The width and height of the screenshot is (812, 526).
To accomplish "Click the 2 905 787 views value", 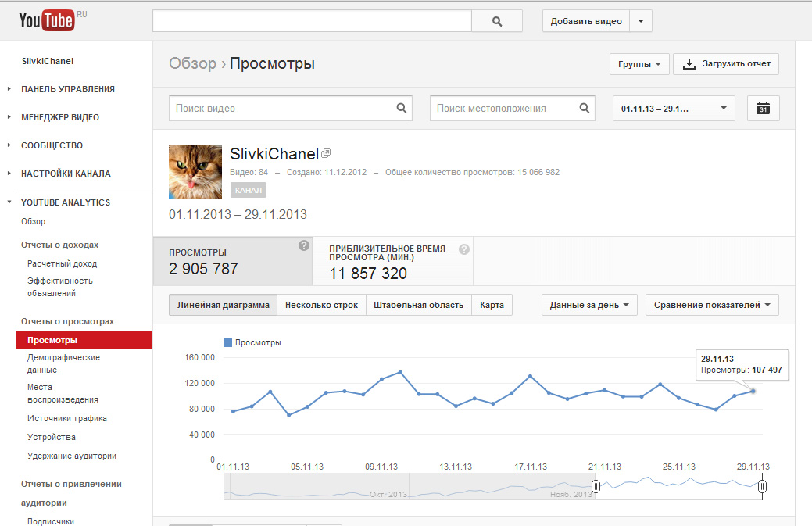I will [203, 269].
